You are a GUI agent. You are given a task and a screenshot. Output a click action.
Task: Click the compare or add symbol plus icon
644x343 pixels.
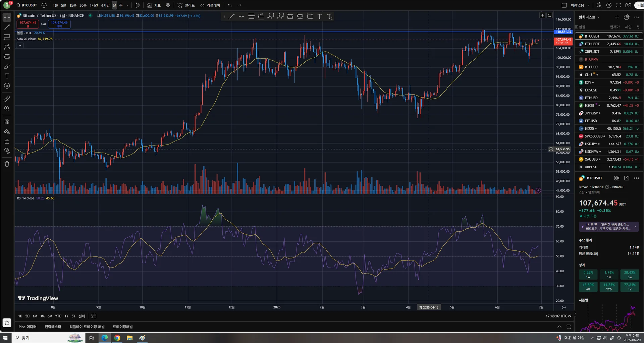(44, 5)
